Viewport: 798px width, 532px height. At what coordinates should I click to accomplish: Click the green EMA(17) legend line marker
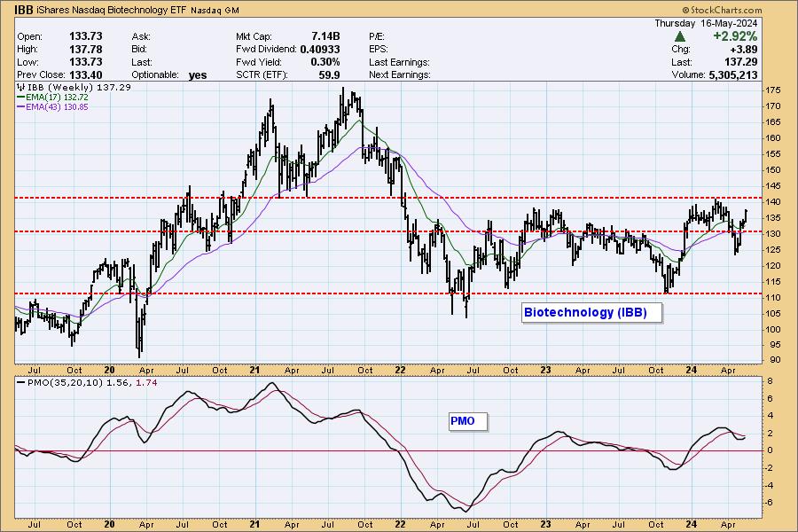[21, 98]
